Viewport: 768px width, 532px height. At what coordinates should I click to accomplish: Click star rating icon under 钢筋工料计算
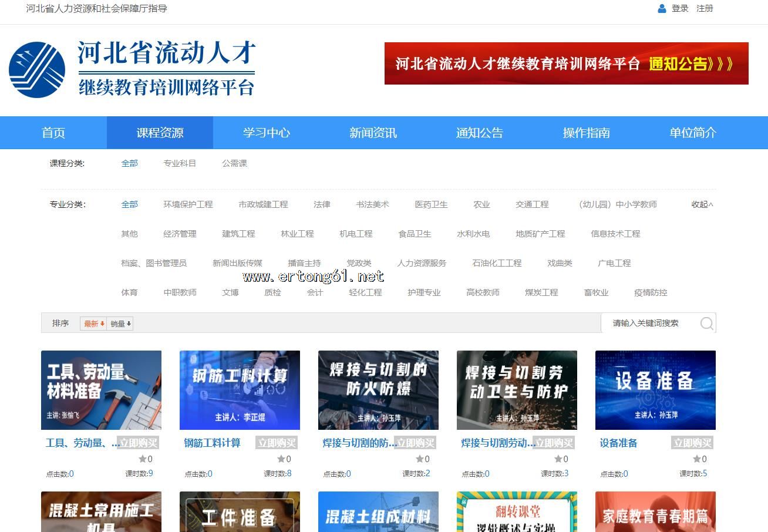[x=281, y=459]
